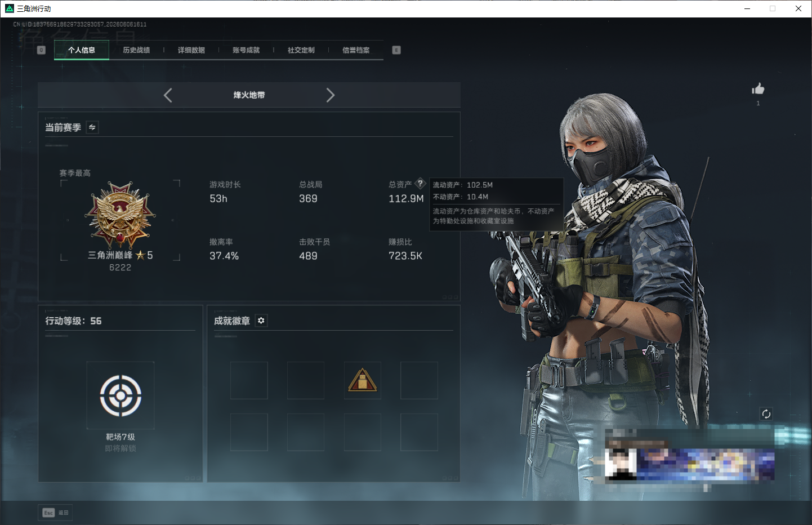Viewport: 812px width, 525px height.
Task: Switch to the 详细数据 tab
Action: pyautogui.click(x=191, y=50)
